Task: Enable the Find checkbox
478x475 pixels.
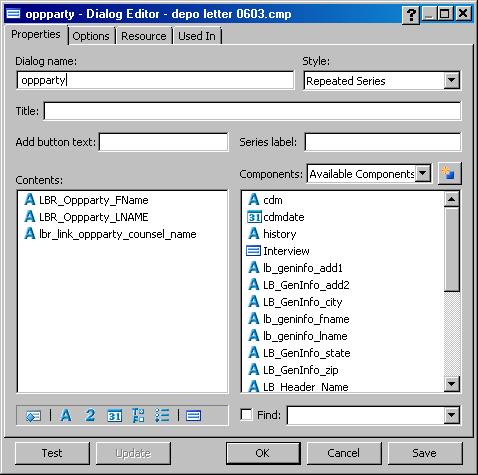Action: pyautogui.click(x=246, y=415)
